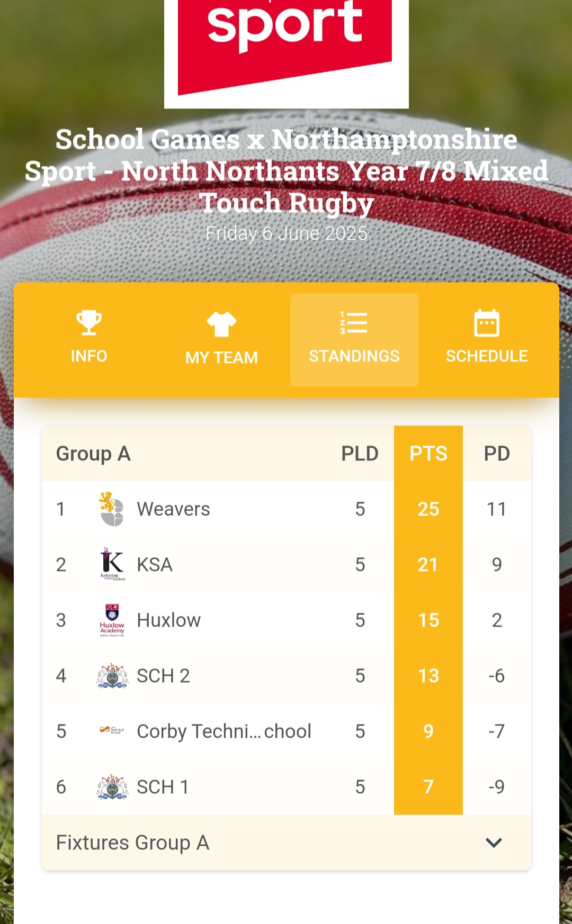Tap the shirt icon for My Team
The image size is (572, 924).
(221, 324)
